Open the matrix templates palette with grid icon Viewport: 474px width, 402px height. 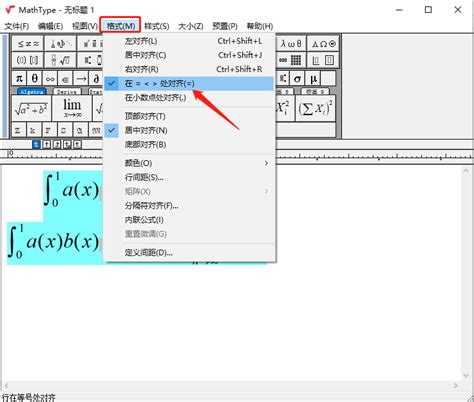(291, 60)
